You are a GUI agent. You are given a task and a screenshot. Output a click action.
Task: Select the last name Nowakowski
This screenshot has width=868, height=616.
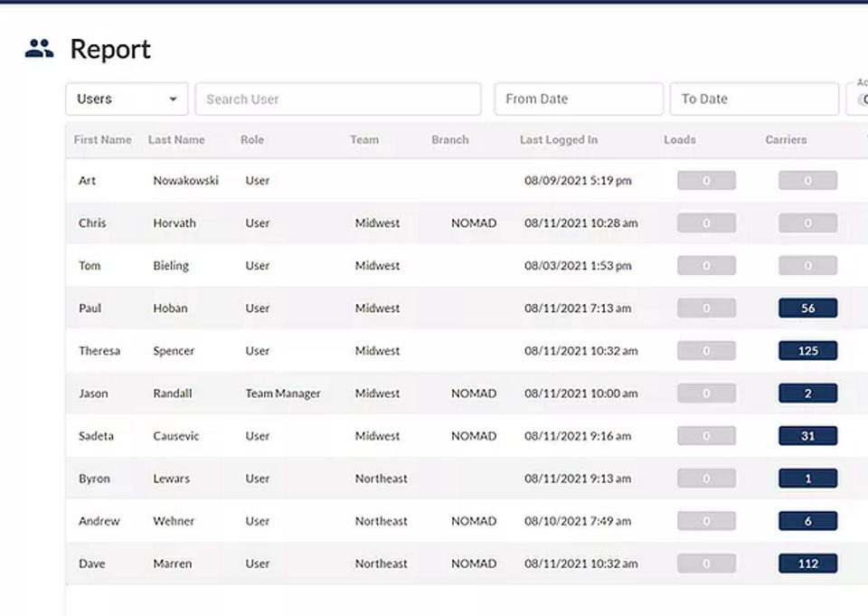186,181
